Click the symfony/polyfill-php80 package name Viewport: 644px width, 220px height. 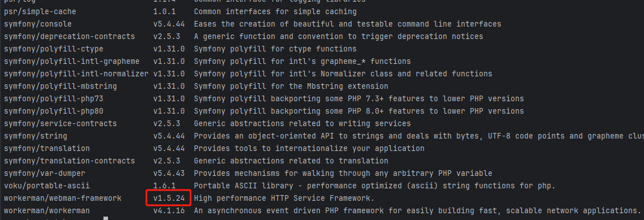coord(53,111)
